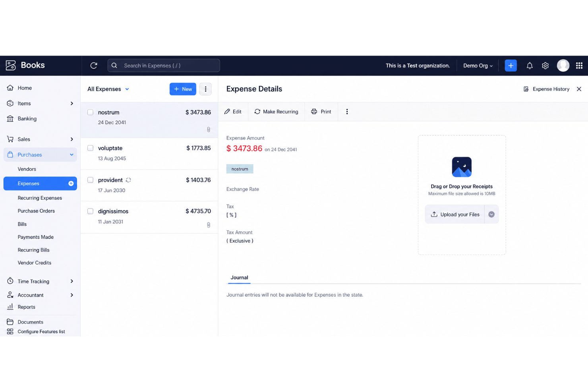Click the recurring icon beside provident
Image resolution: width=588 pixels, height=392 pixels.
click(x=128, y=180)
